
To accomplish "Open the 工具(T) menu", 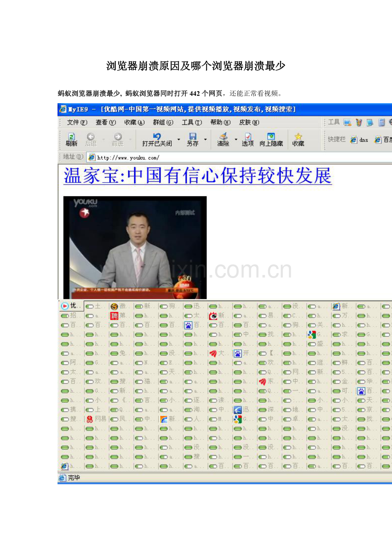I will [x=192, y=123].
